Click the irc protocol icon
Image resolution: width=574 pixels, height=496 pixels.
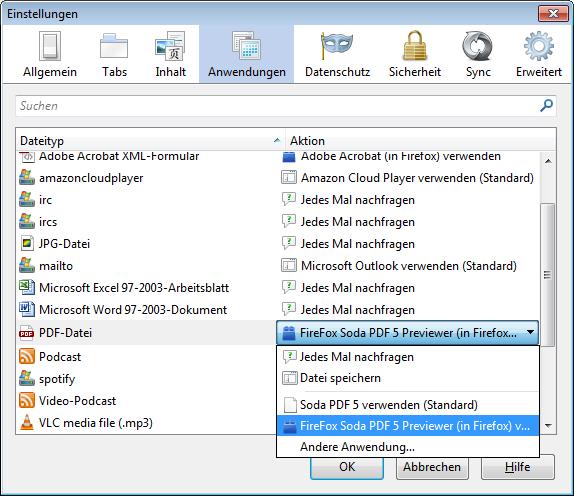tap(27, 199)
